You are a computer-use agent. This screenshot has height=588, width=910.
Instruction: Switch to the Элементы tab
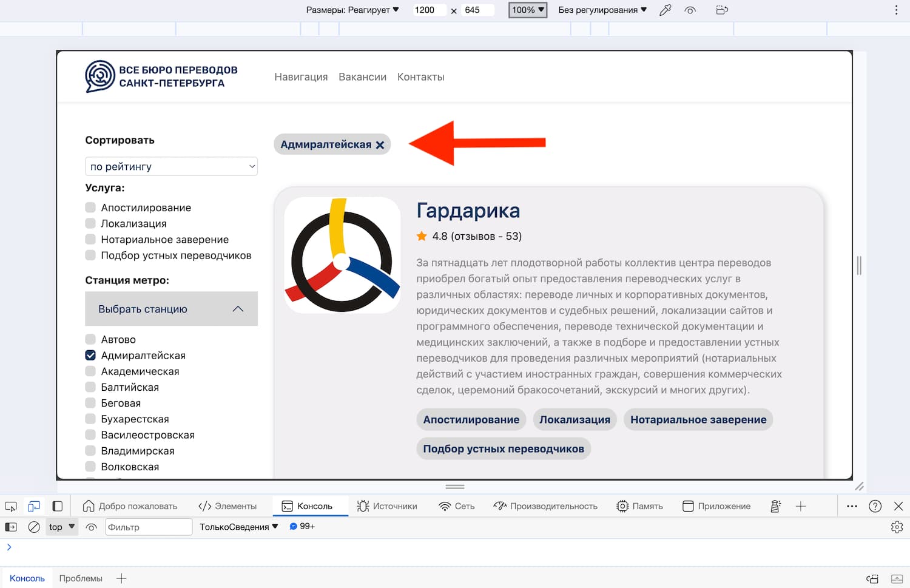(227, 506)
